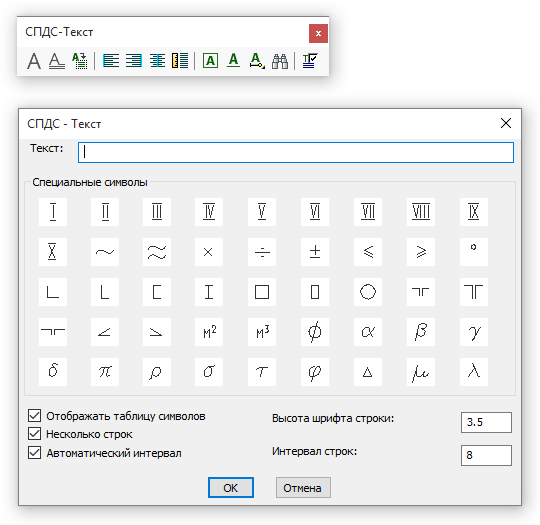Focus the Текст input field

(x=296, y=152)
